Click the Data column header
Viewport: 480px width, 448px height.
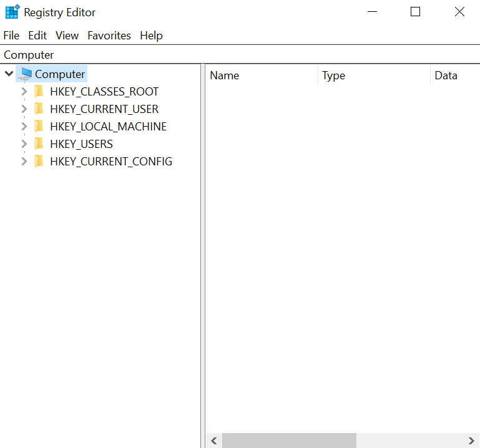click(x=455, y=75)
